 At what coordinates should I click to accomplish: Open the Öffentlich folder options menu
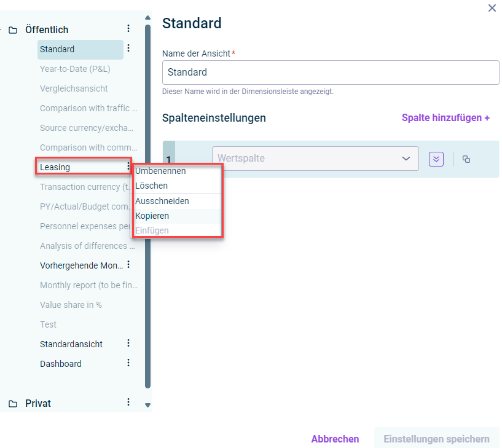pyautogui.click(x=128, y=28)
